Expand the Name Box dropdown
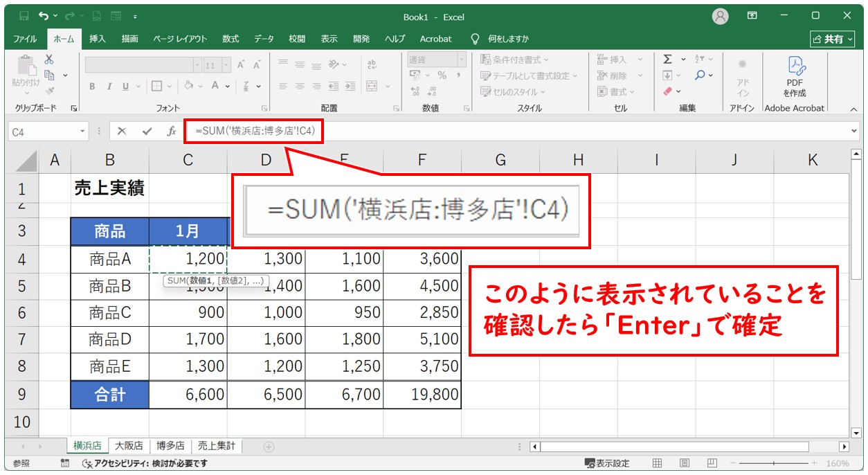Image resolution: width=868 pixels, height=475 pixels. (83, 131)
